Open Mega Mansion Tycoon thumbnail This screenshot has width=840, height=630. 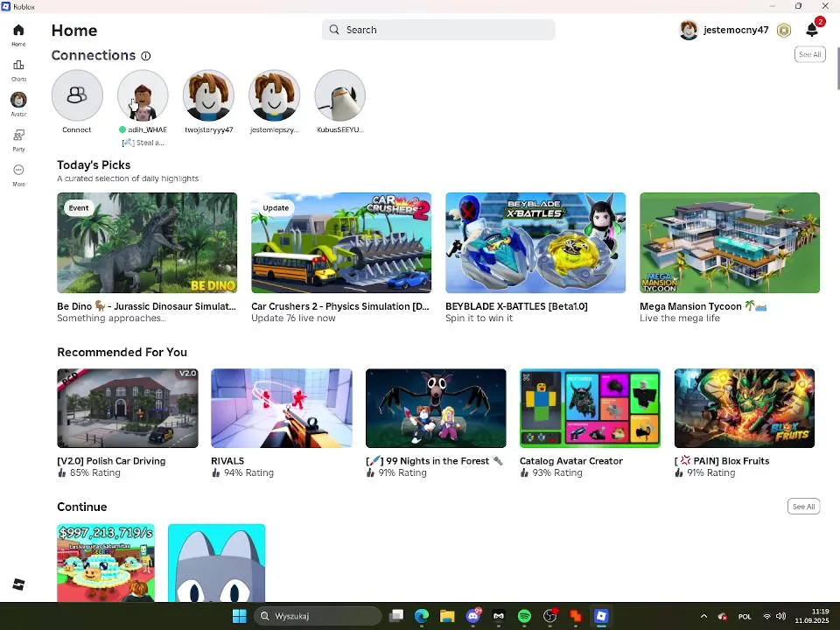pyautogui.click(x=730, y=242)
